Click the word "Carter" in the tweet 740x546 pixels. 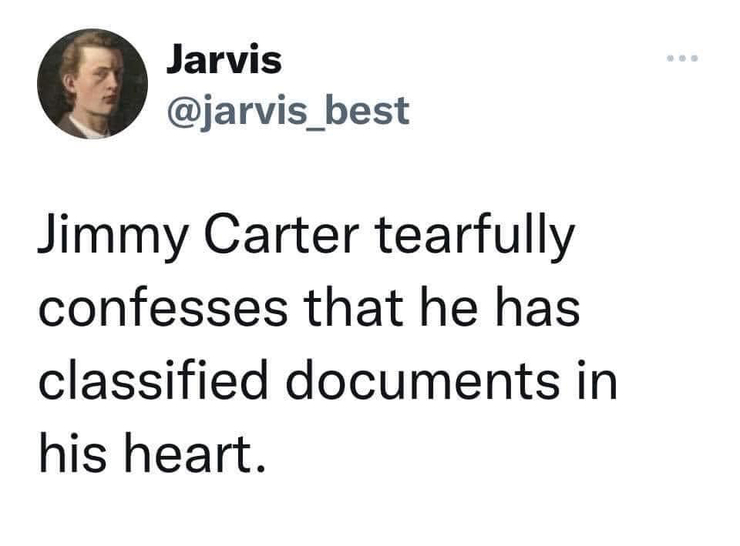pyautogui.click(x=281, y=234)
